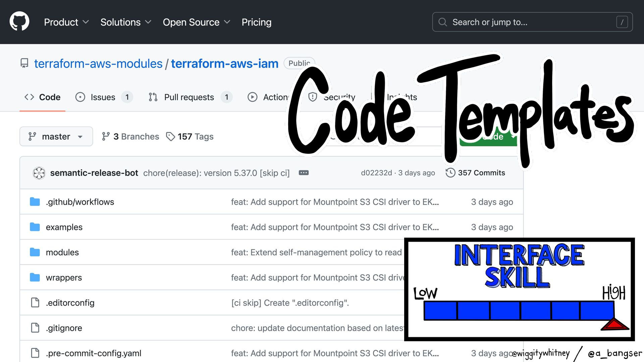Open the wrappers folder
This screenshot has height=362, width=644.
point(64,278)
